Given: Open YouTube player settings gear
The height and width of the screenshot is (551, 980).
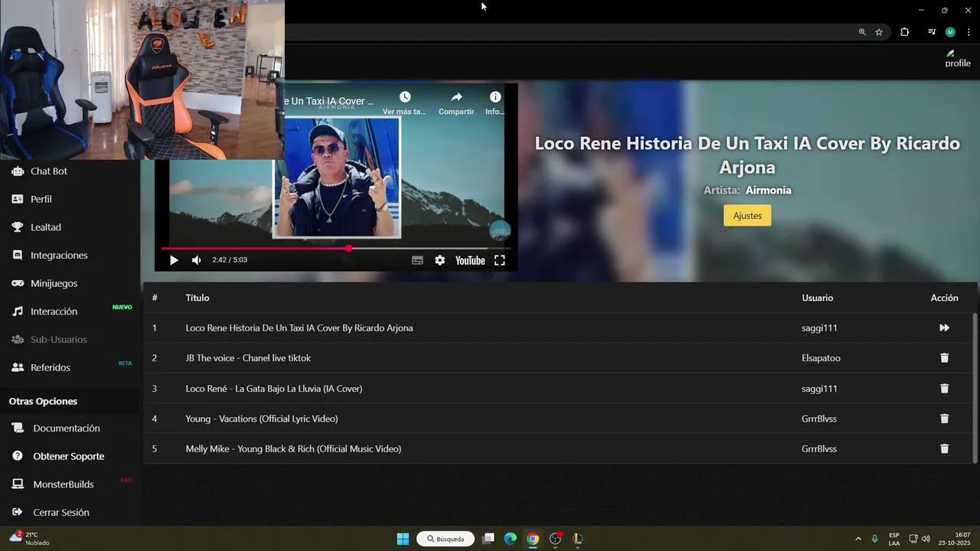Looking at the screenshot, I should (x=439, y=260).
